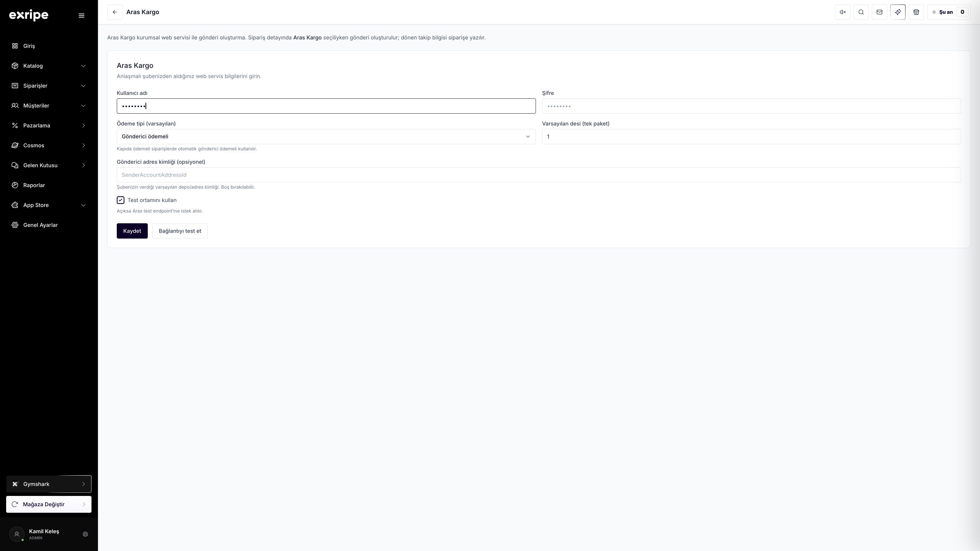
Task: Click the Kaydet button
Action: tap(132, 231)
